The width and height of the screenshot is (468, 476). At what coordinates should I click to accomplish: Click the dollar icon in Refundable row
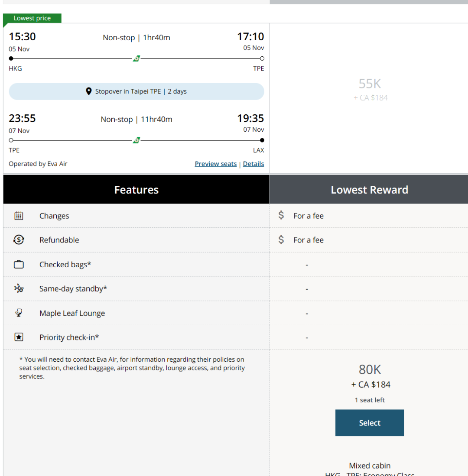tap(281, 240)
